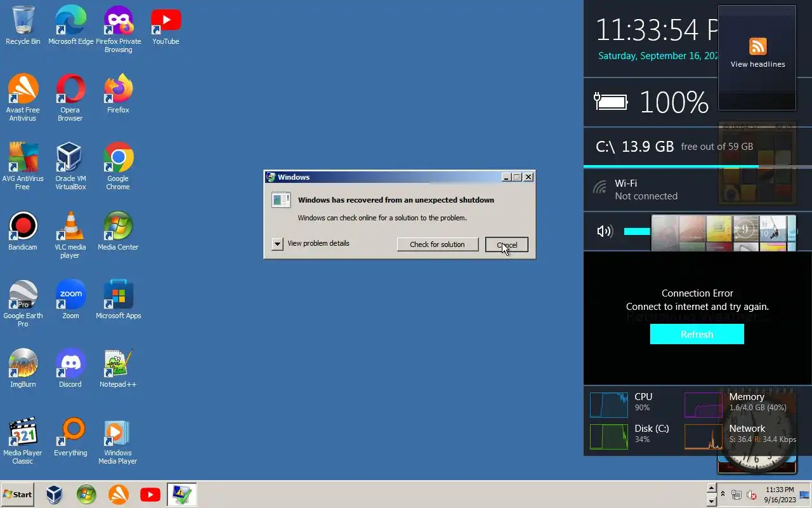Image resolution: width=812 pixels, height=508 pixels.
Task: Click View headlines in the feed gadget
Action: click(757, 64)
